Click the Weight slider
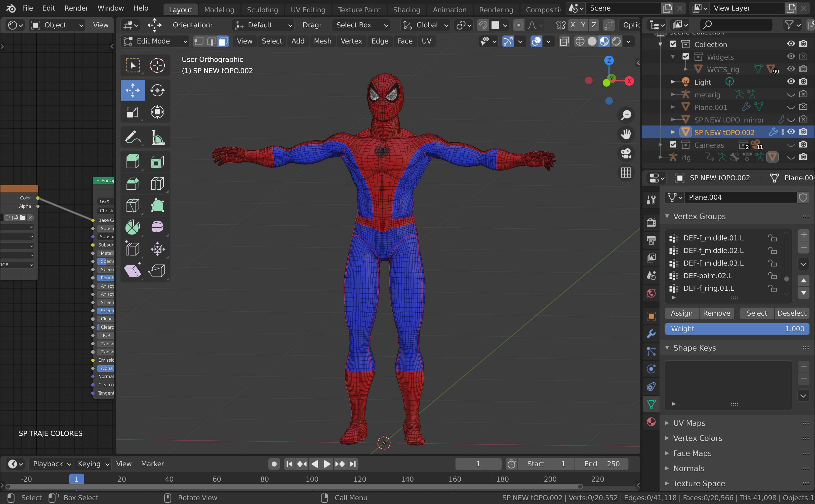Screen dimensions: 815x504 pos(737,329)
